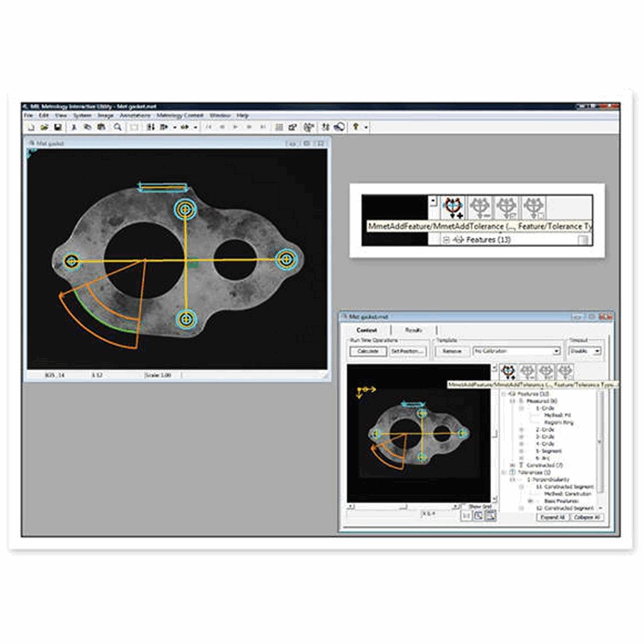Image resolution: width=644 pixels, height=644 pixels.
Task: Click the Open file folder icon
Action: coord(44,127)
